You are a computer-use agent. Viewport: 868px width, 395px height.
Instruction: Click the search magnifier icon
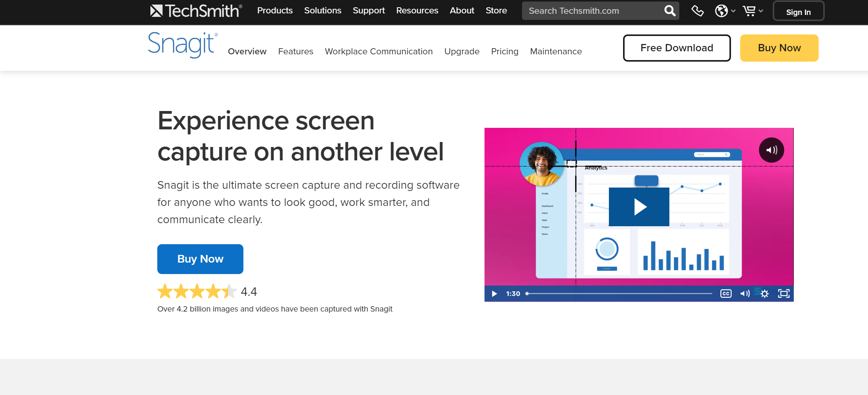pyautogui.click(x=670, y=11)
